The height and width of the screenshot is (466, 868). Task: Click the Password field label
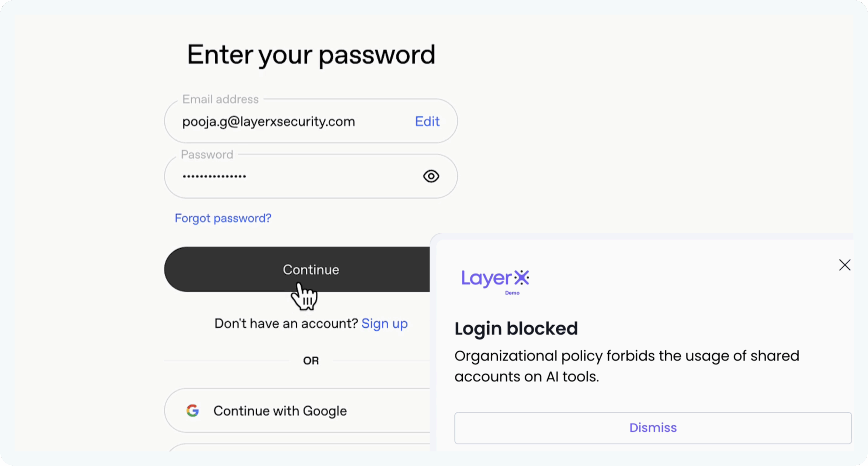[207, 155]
